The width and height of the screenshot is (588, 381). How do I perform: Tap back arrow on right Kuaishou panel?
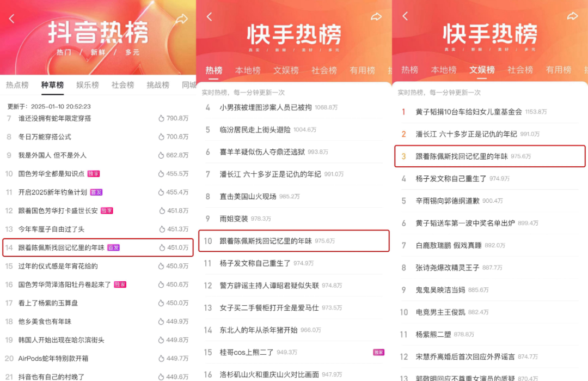coord(405,16)
